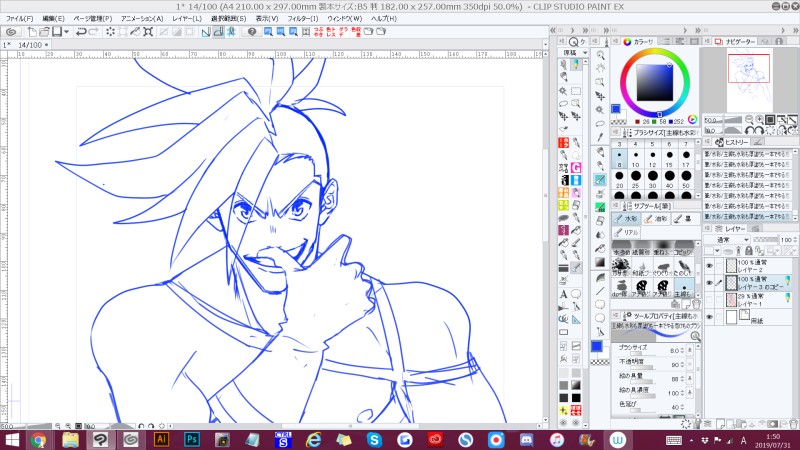Click the blue main color swatch below color wheel
The image size is (800, 450).
click(x=617, y=109)
